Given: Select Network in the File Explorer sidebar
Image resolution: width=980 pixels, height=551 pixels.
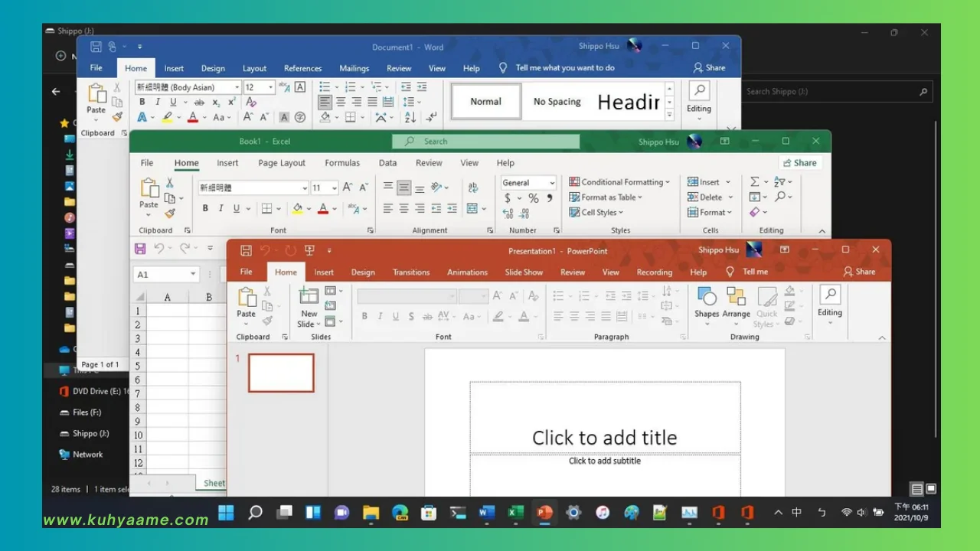Looking at the screenshot, I should 81,455.
